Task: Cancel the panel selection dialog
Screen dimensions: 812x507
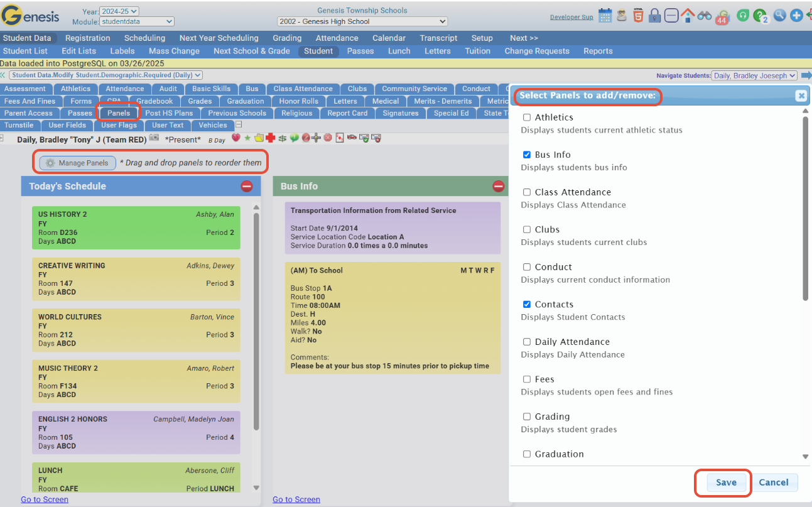Action: pyautogui.click(x=774, y=482)
